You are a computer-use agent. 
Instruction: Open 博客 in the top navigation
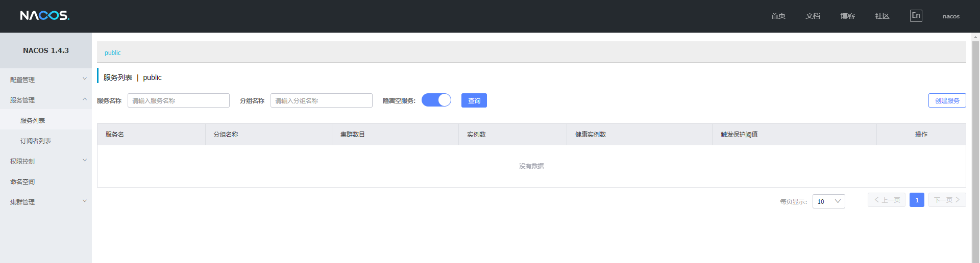pos(848,16)
